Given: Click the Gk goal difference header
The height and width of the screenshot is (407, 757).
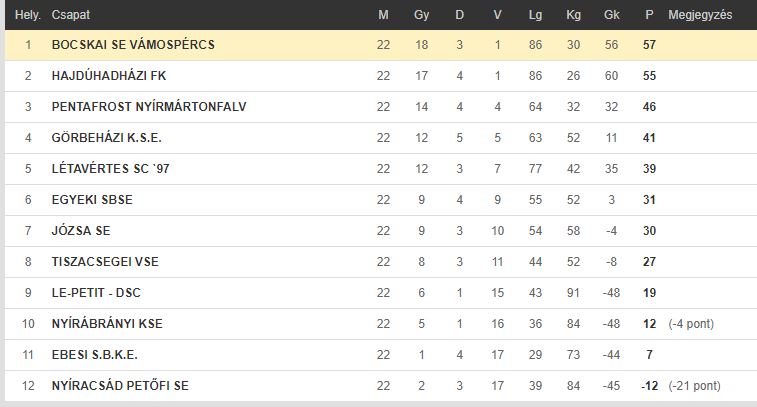Looking at the screenshot, I should 611,15.
